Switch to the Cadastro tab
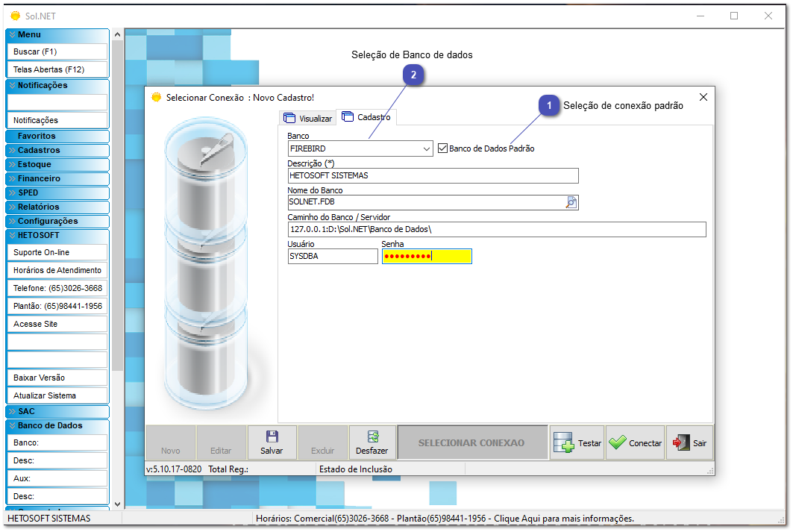 [x=370, y=117]
